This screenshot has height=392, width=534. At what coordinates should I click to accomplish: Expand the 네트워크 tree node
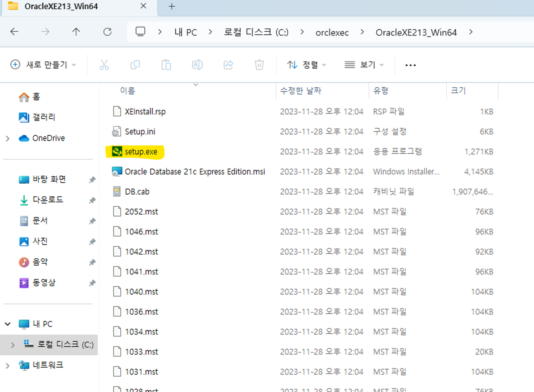click(x=8, y=366)
